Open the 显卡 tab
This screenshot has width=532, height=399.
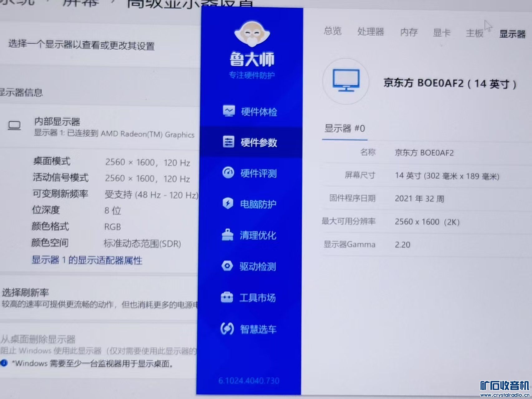pyautogui.click(x=442, y=32)
